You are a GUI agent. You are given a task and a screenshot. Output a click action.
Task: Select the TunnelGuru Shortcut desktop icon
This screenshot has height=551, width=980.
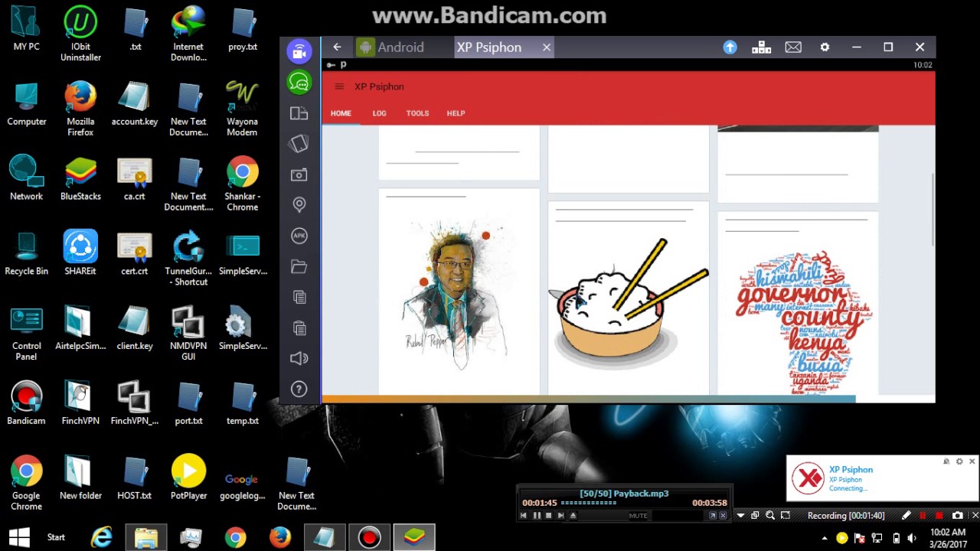click(188, 259)
